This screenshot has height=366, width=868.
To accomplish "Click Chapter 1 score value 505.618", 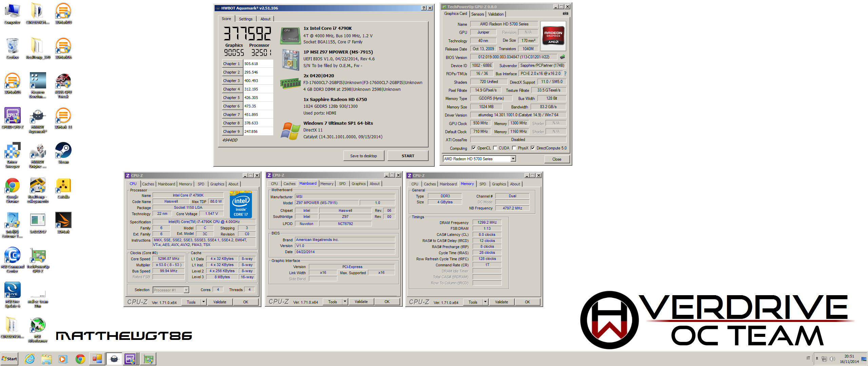I will pos(258,64).
